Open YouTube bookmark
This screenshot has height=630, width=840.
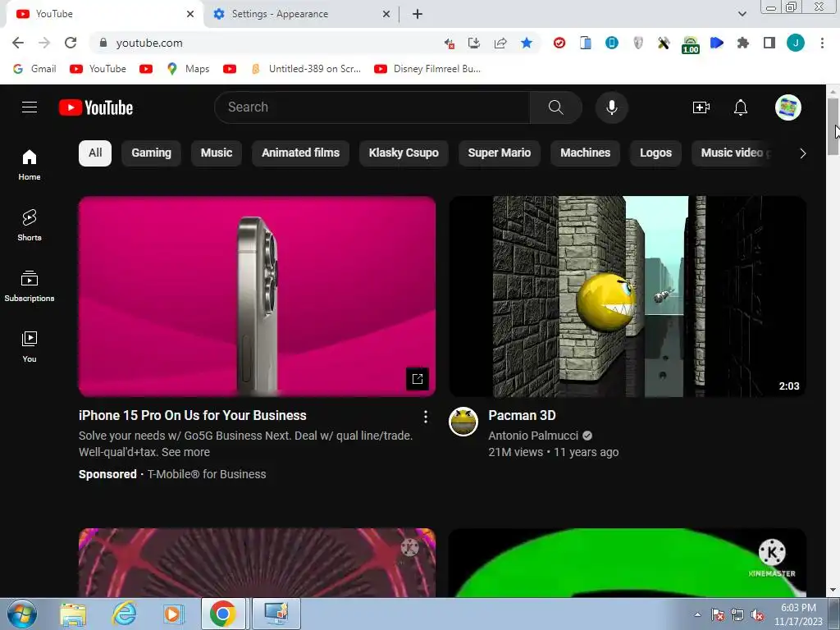(x=98, y=69)
